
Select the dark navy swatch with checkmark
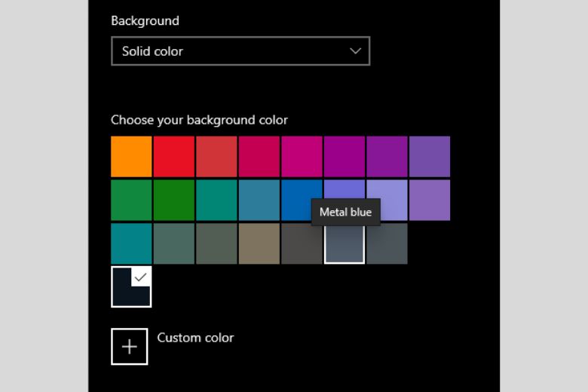[x=131, y=287]
